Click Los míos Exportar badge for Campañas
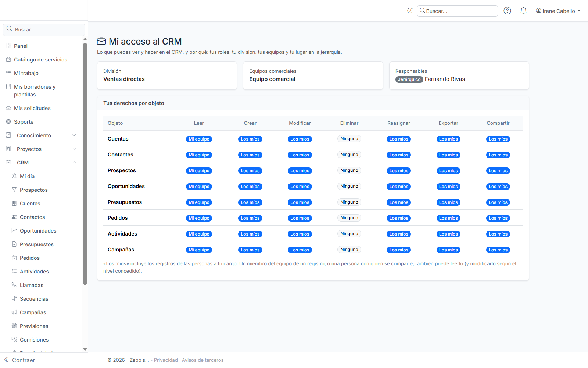The width and height of the screenshot is (588, 368). (x=448, y=250)
